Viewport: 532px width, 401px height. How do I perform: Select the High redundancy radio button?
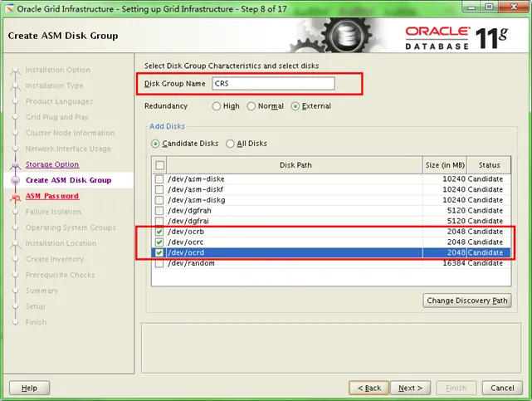217,106
